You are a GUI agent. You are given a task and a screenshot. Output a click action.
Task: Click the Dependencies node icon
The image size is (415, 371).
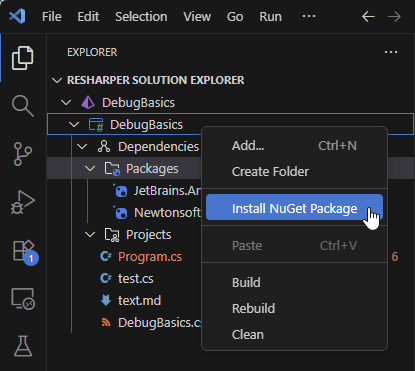pyautogui.click(x=104, y=147)
